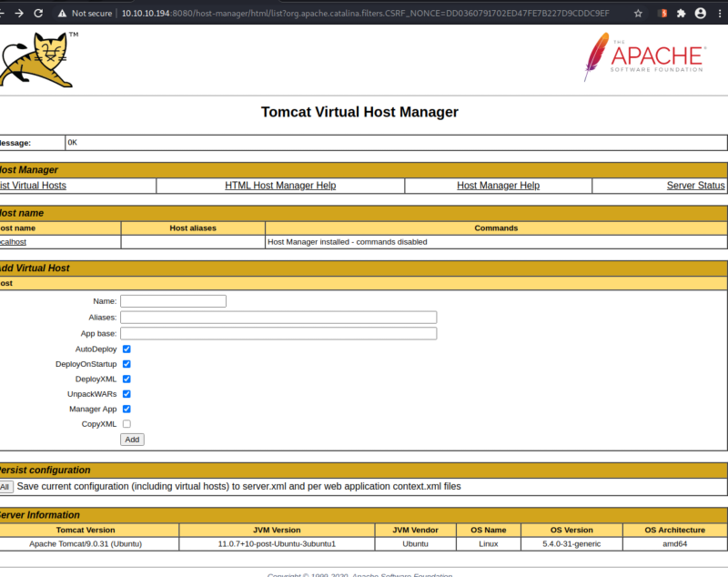
Task: Click the 'JVM Vendor' column header
Action: click(x=416, y=530)
